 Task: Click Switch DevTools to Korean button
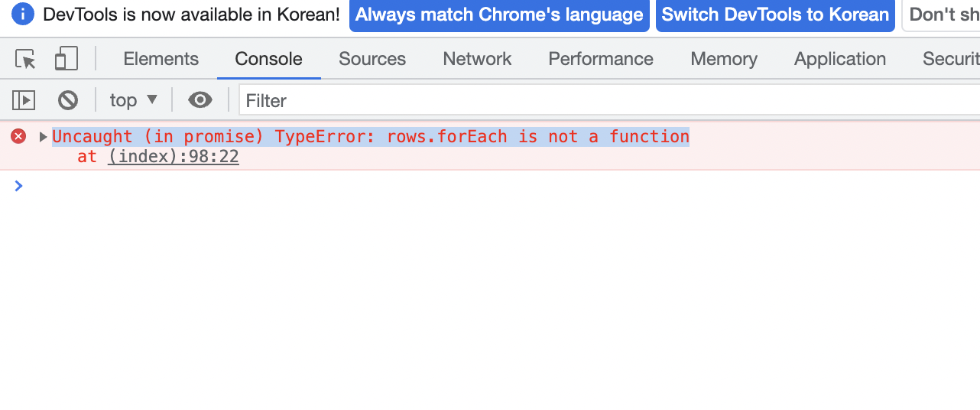point(775,15)
